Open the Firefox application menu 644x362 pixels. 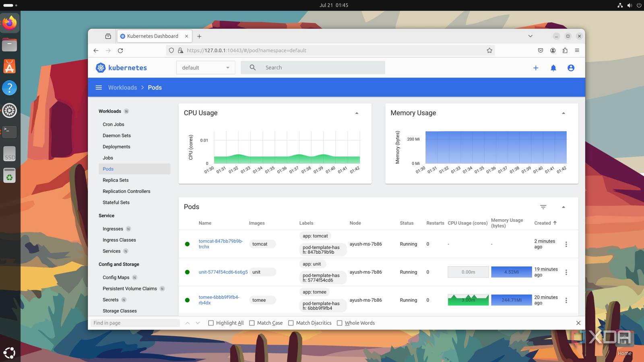tap(577, 51)
